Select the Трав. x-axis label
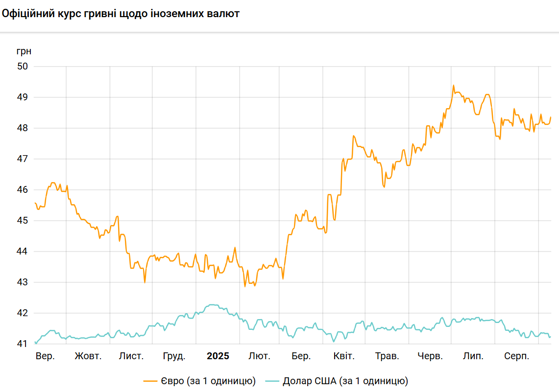 tap(387, 356)
